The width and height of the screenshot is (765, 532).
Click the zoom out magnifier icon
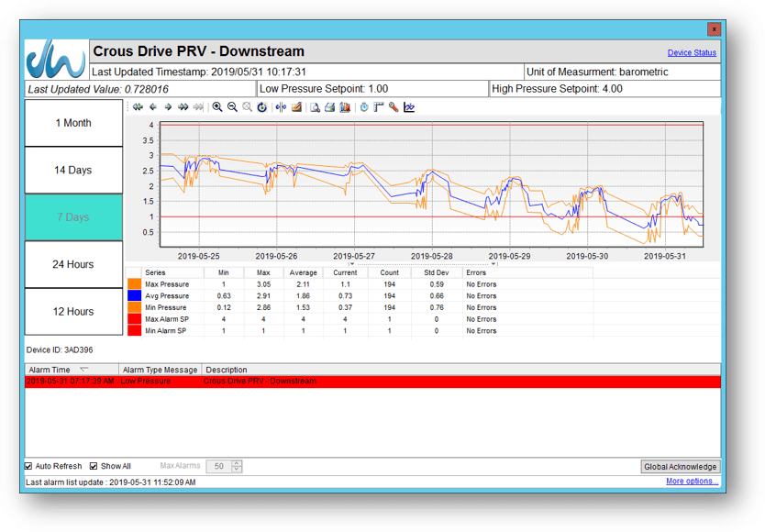pos(232,107)
